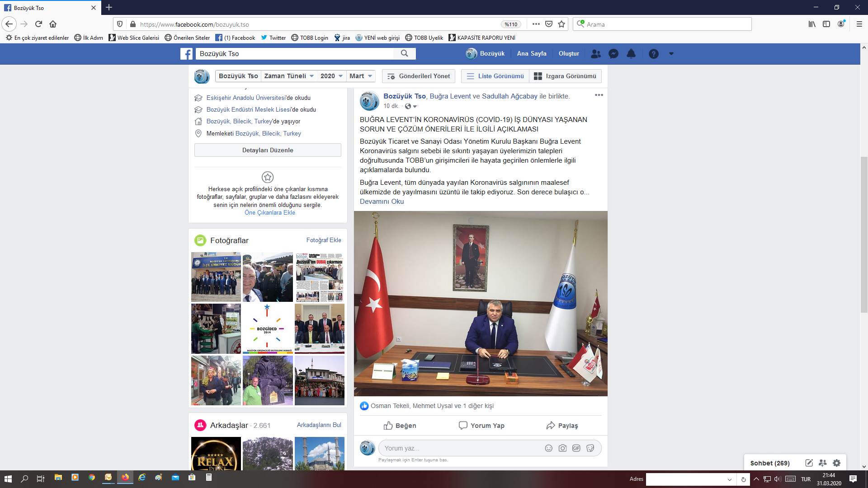The height and width of the screenshot is (488, 868).
Task: Open Firefox hamburger menu
Action: tap(859, 24)
